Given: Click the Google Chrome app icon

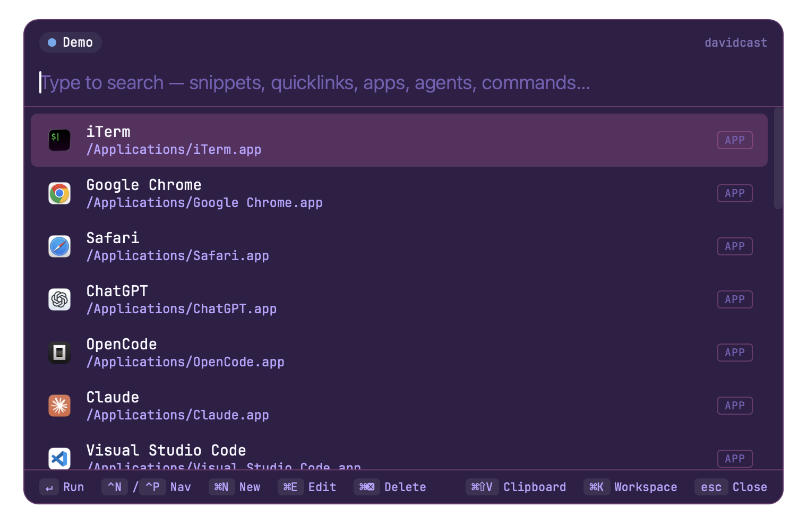Looking at the screenshot, I should point(59,193).
